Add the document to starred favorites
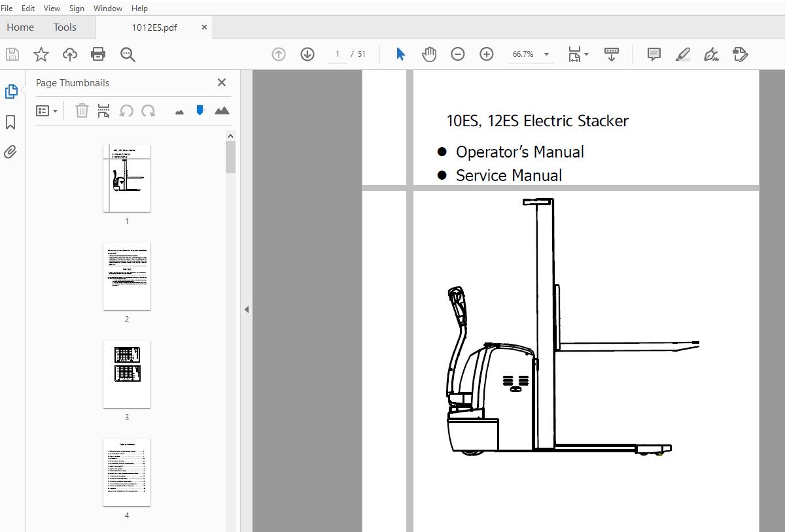 click(41, 54)
